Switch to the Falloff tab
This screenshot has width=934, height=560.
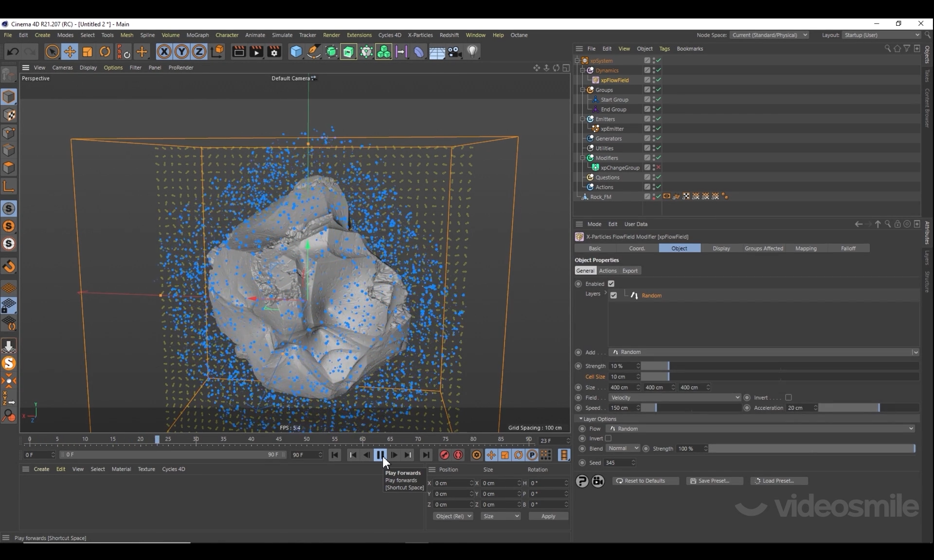click(848, 249)
